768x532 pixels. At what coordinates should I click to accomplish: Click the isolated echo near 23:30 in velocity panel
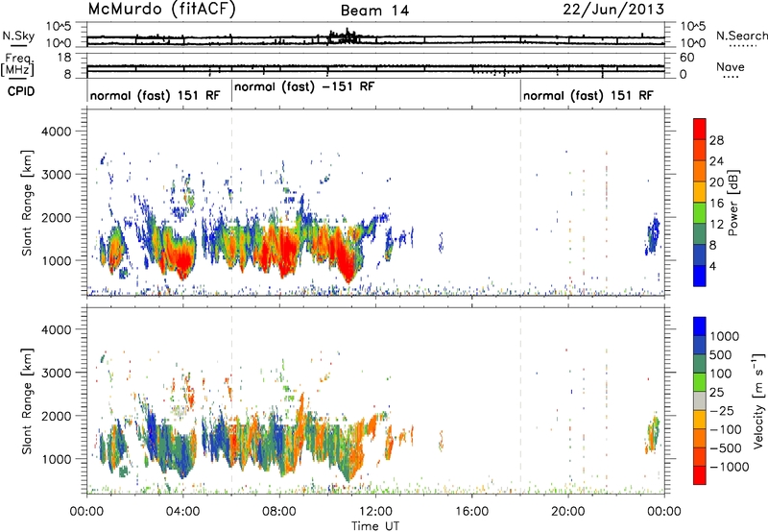653,433
